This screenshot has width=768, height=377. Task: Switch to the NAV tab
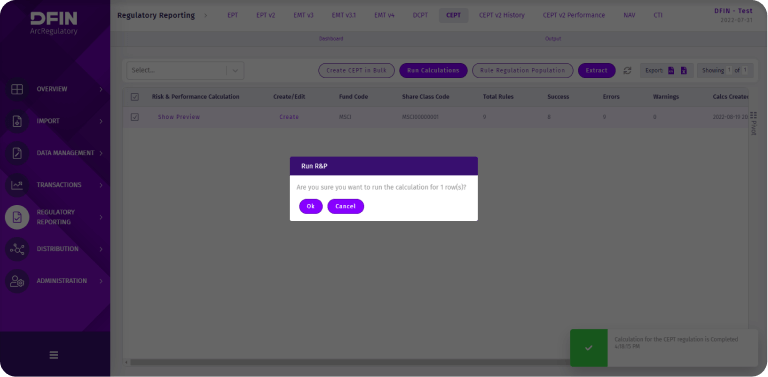[629, 16]
